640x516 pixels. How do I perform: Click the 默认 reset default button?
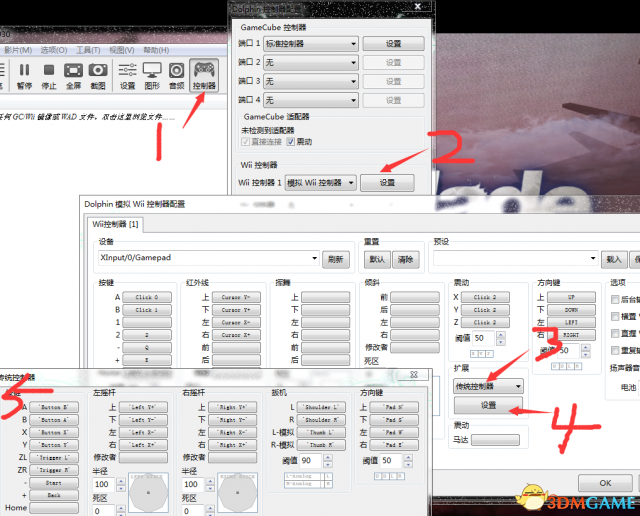pyautogui.click(x=377, y=259)
